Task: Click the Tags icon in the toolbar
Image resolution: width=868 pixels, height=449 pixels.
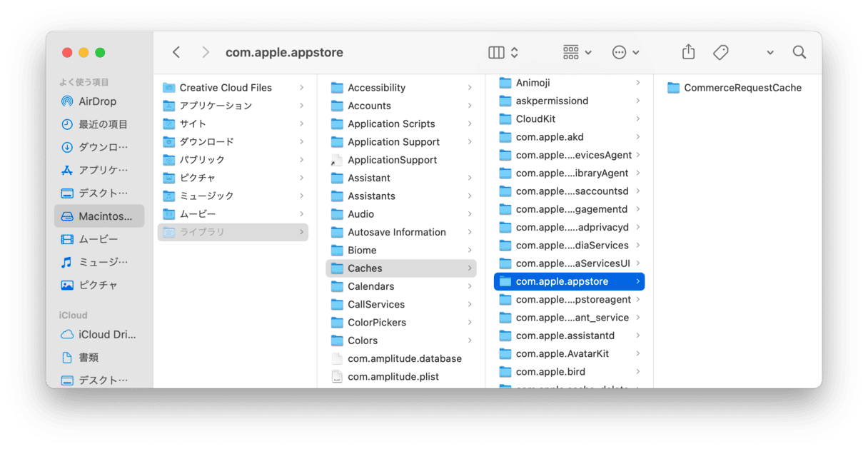Action: [721, 52]
